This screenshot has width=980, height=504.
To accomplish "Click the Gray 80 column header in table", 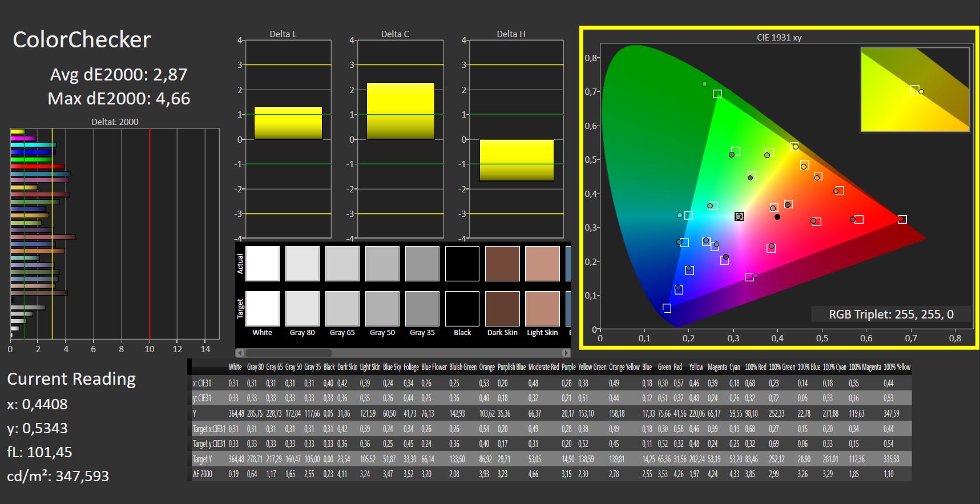I will pos(255,367).
